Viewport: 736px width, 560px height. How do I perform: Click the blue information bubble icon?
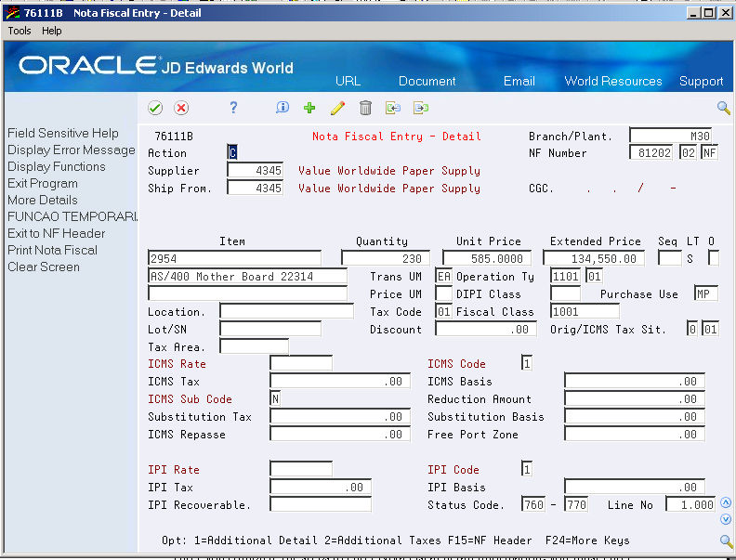click(x=283, y=108)
